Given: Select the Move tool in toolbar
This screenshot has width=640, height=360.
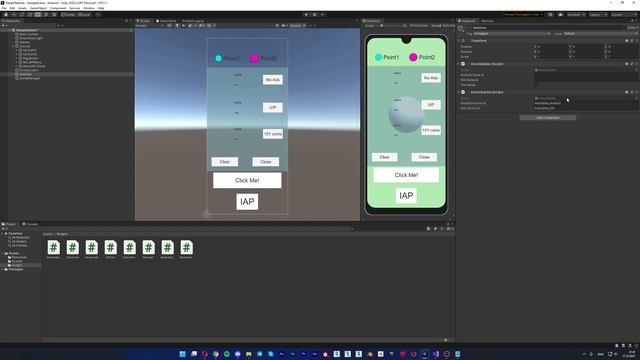Looking at the screenshot, I should pos(14,15).
